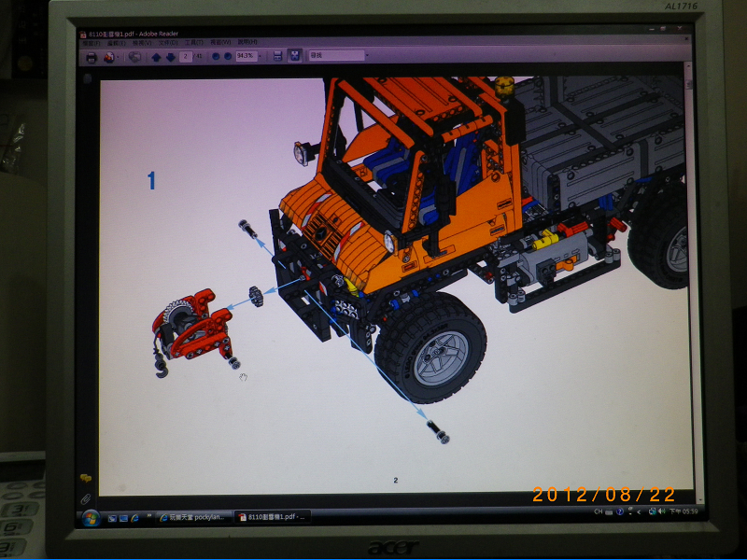The image size is (747, 560).
Task: Open the Attachments paperclip panel icon
Action: point(86,498)
